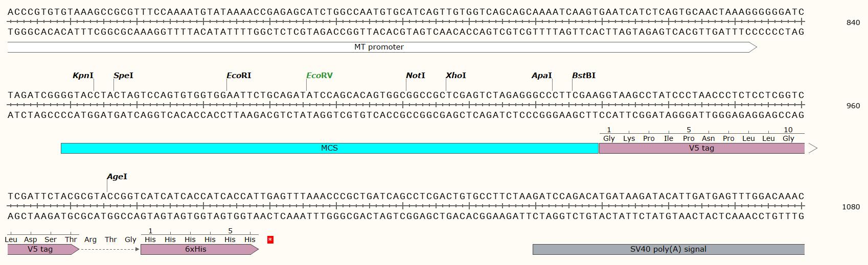
Task: Click the red stop codon asterisk
Action: pyautogui.click(x=270, y=239)
